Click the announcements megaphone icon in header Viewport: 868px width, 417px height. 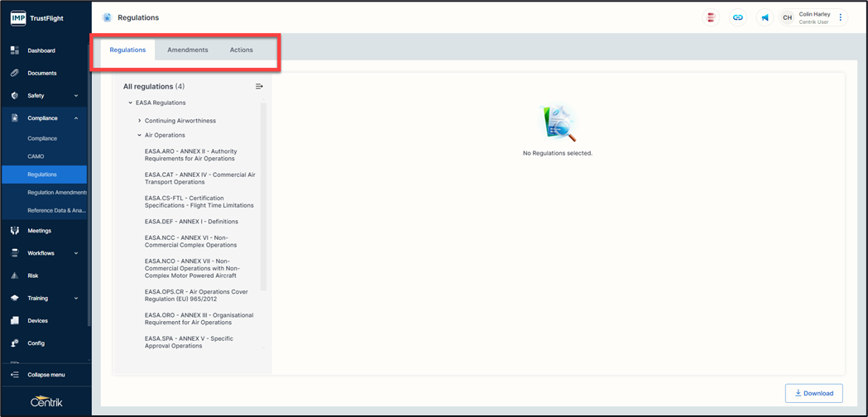point(765,17)
